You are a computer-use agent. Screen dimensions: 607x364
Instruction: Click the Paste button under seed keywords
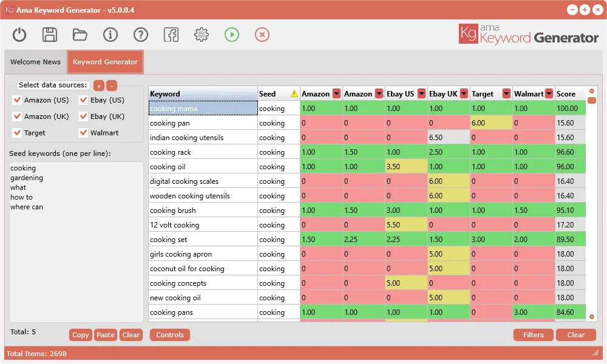click(105, 335)
